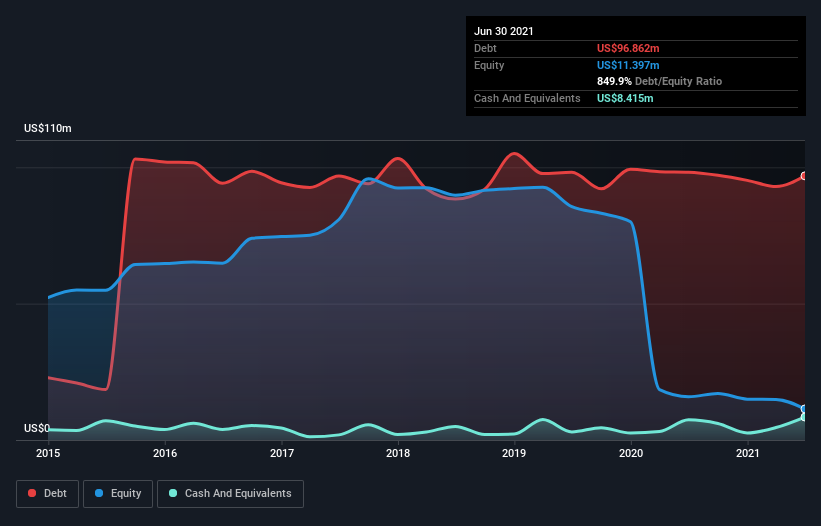
Task: Select the blue Equity endpoint marker
Action: point(804,409)
